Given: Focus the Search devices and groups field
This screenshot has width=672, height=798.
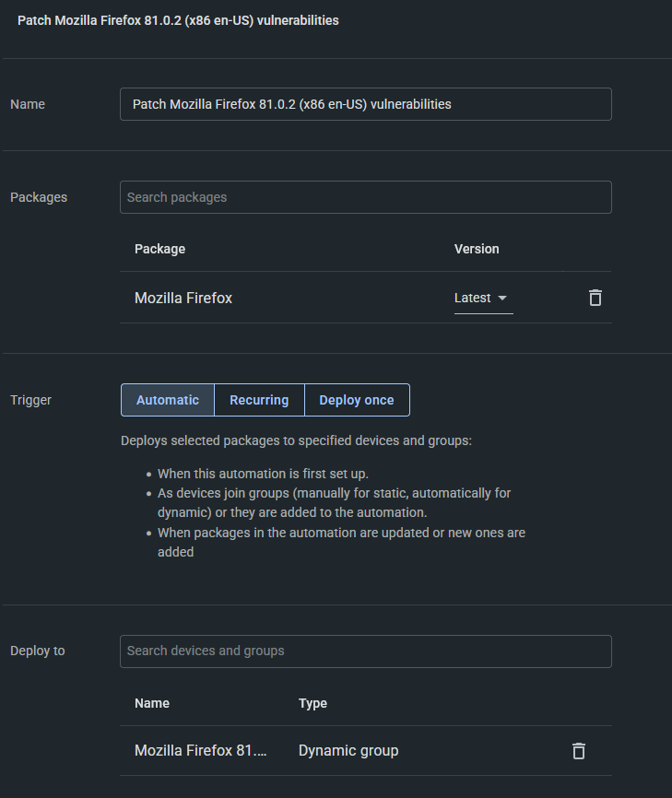Looking at the screenshot, I should click(x=366, y=651).
